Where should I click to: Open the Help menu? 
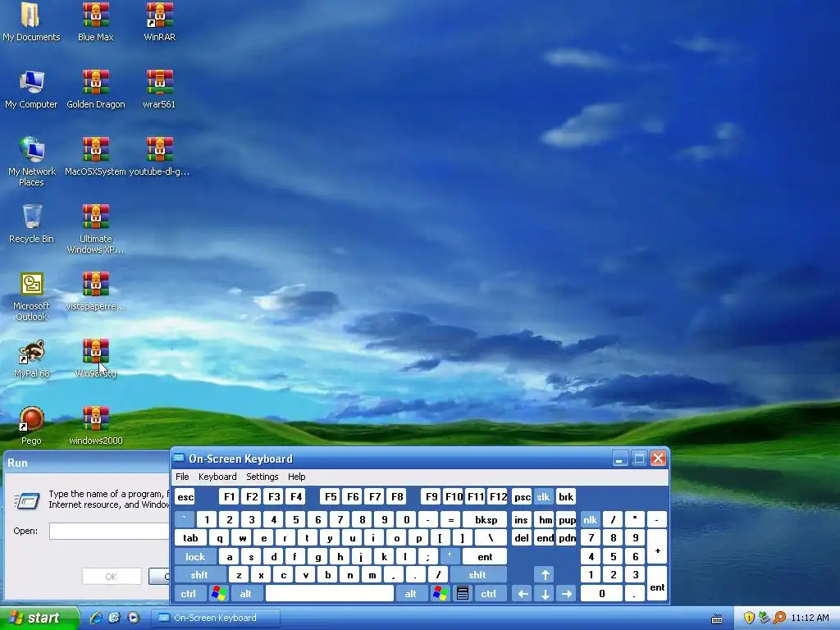pyautogui.click(x=297, y=477)
